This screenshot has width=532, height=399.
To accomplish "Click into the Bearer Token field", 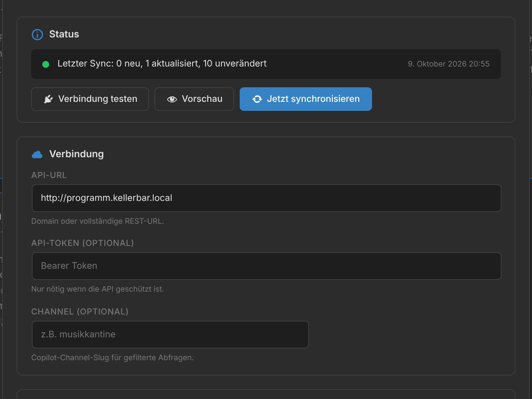I will (x=267, y=266).
